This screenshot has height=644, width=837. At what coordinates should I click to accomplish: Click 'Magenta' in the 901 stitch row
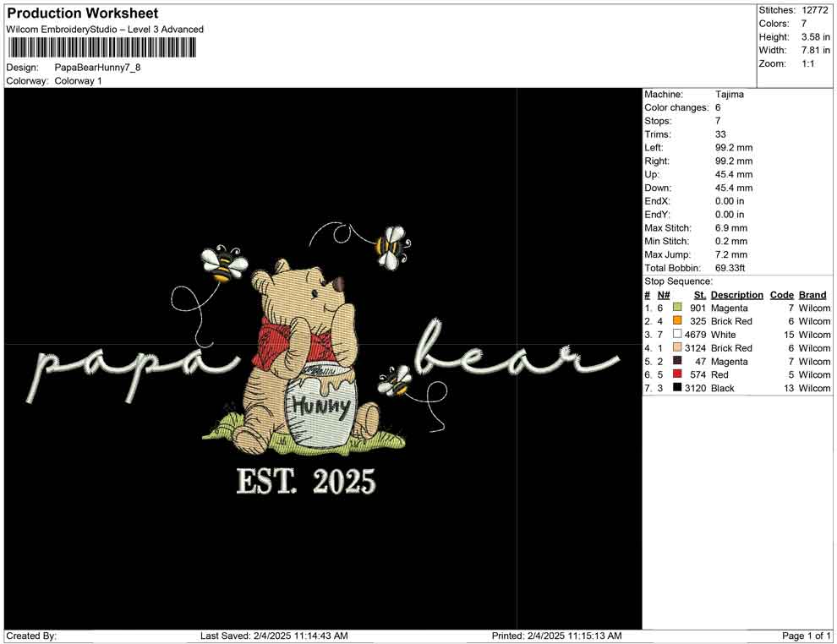click(x=729, y=308)
